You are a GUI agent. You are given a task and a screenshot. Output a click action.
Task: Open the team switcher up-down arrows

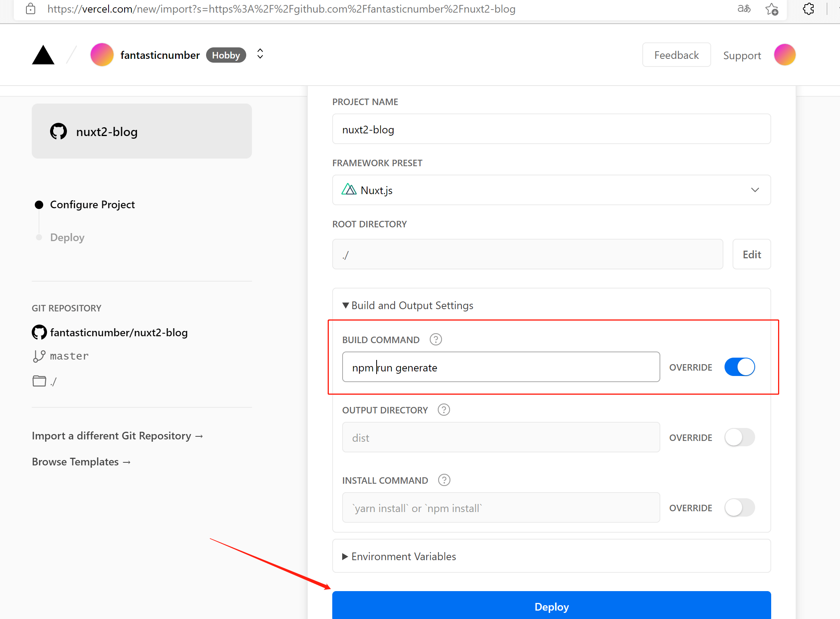[260, 54]
